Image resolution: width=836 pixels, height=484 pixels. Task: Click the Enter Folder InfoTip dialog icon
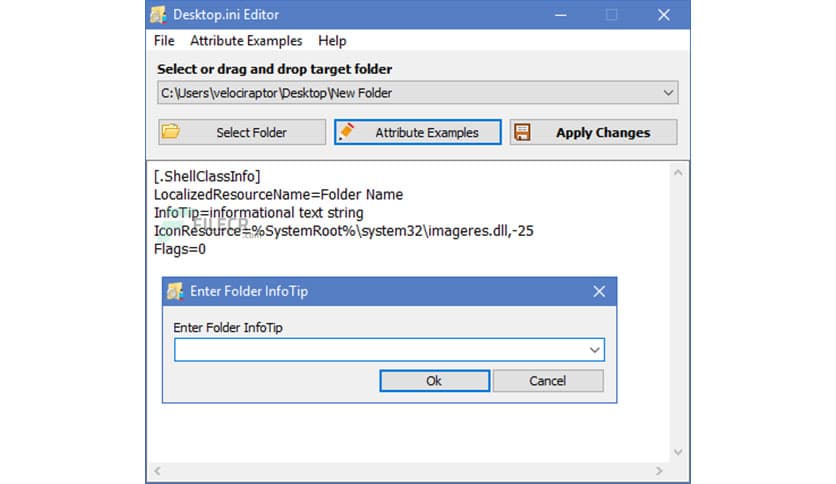point(175,291)
